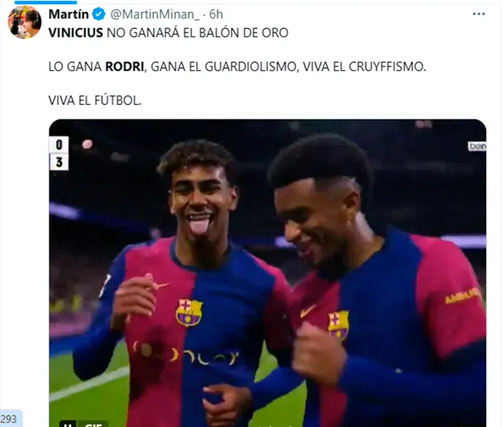Open the Barcelona players GIF in full view
The height and width of the screenshot is (427, 504).
(x=267, y=273)
